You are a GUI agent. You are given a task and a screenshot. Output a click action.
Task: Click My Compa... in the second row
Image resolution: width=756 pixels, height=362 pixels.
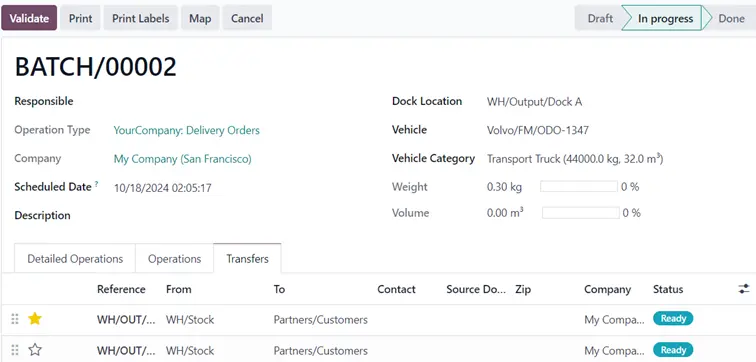(614, 350)
